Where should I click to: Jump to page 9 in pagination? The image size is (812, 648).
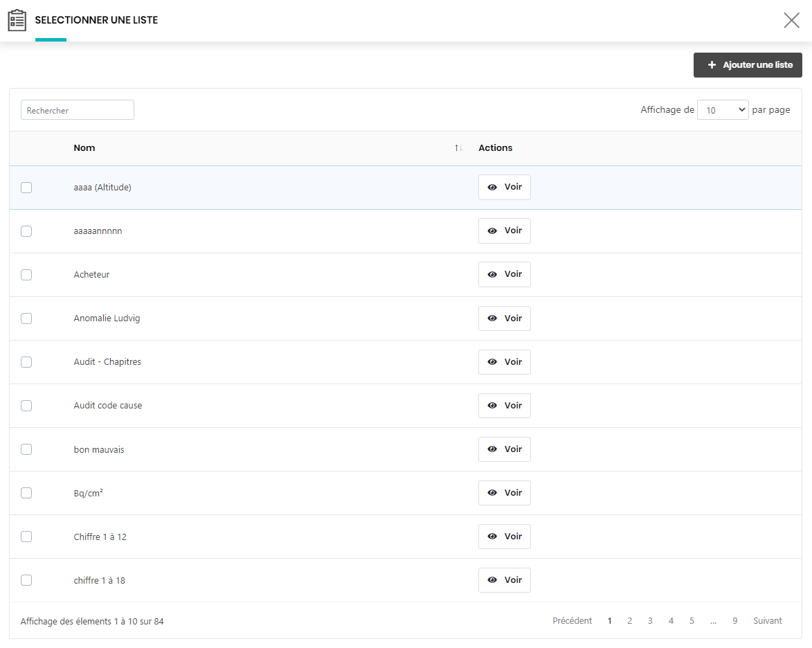(x=734, y=621)
